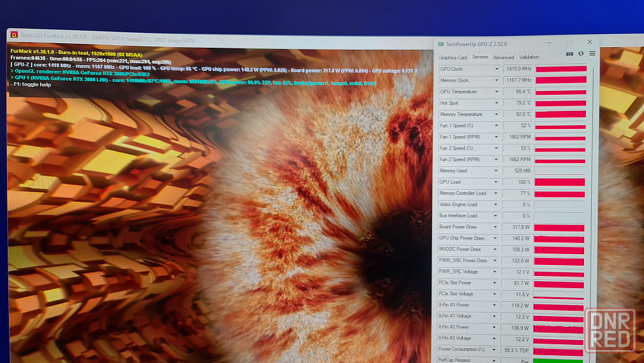Open the Memory Temperature dropdown arrow
The width and height of the screenshot is (644, 363).
tap(496, 115)
